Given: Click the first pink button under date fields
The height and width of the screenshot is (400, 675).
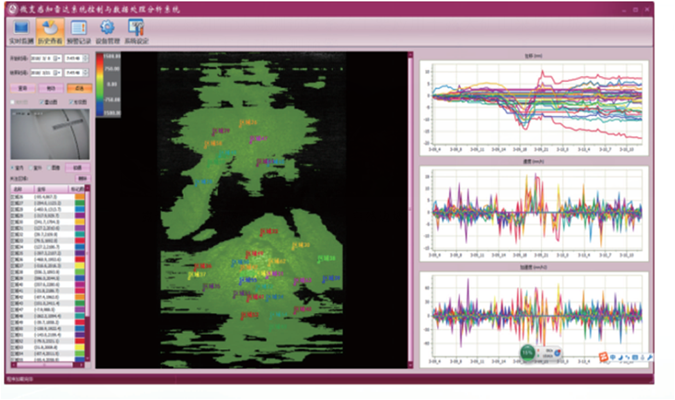Looking at the screenshot, I should point(21,88).
